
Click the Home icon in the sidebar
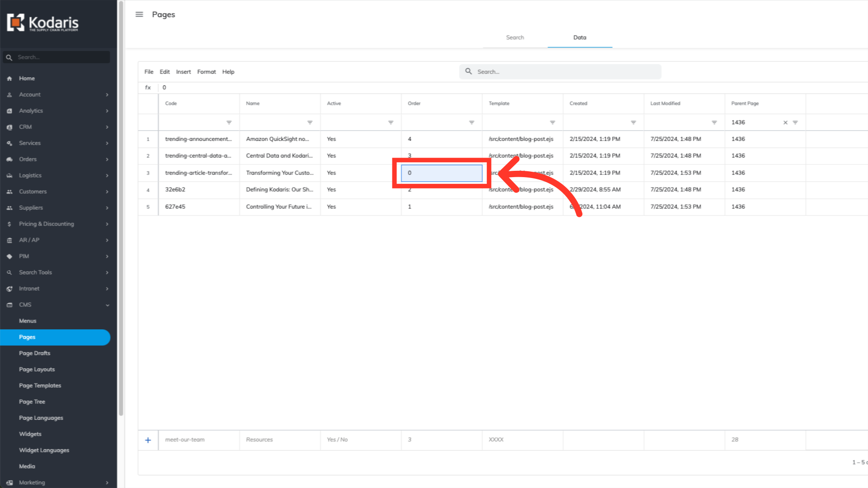click(9, 79)
